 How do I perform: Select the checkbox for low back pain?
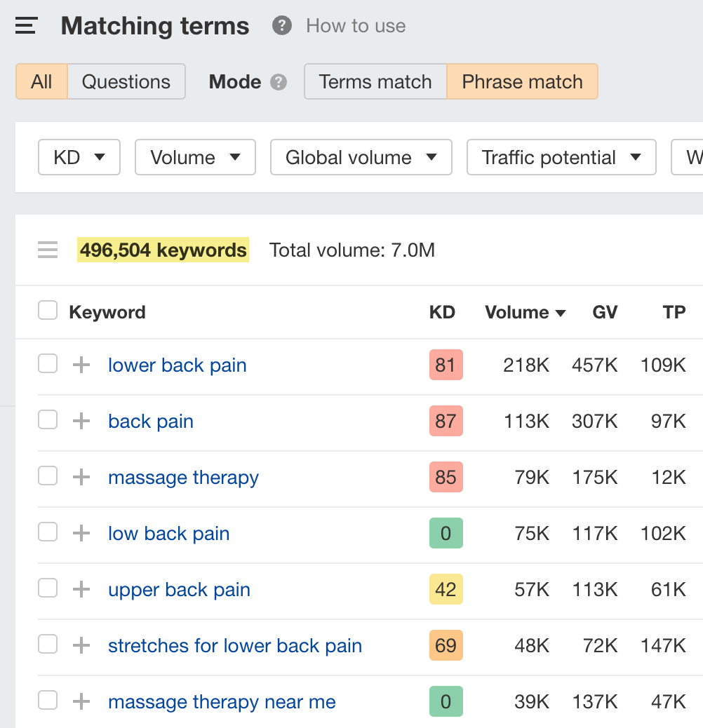[x=47, y=532]
